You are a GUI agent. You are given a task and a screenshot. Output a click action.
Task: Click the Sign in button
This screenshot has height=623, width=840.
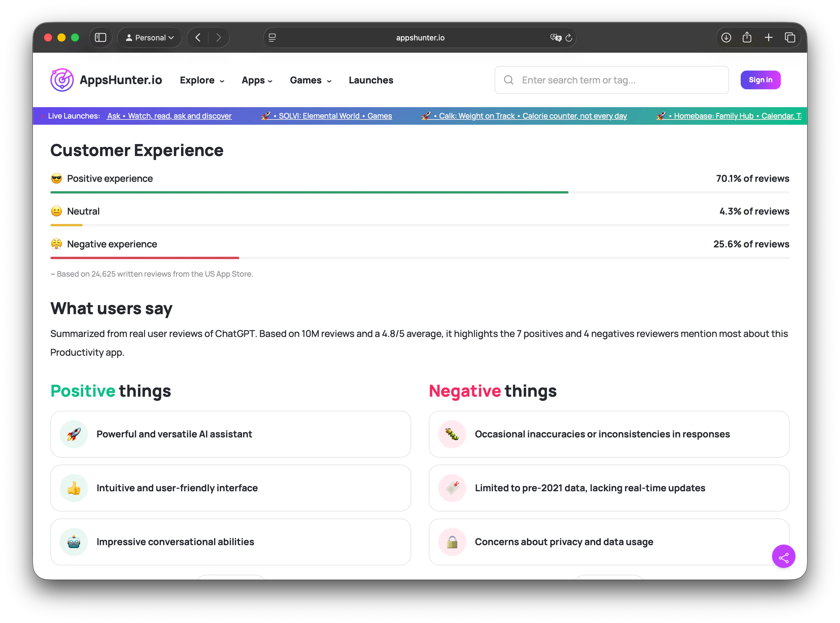(760, 80)
